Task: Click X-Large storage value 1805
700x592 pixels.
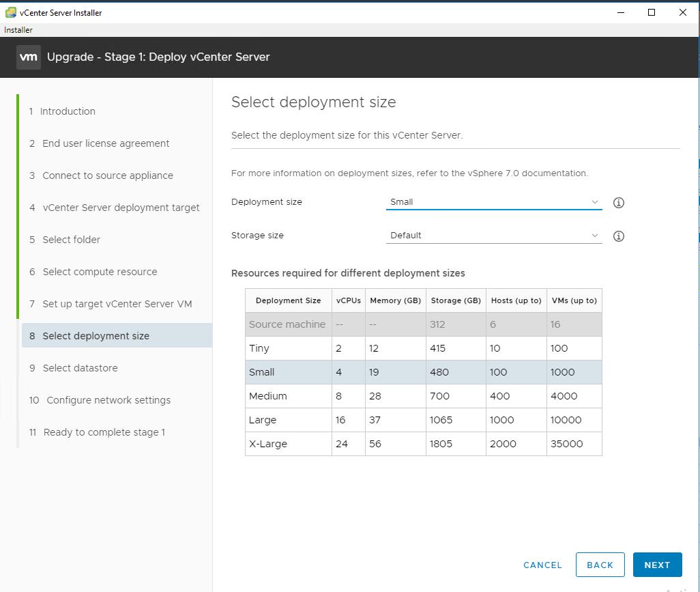Action: (x=441, y=444)
